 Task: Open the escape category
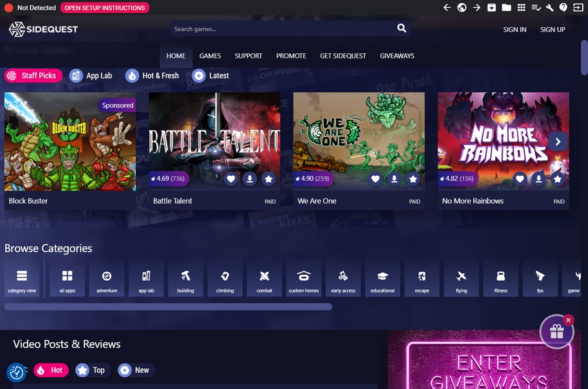(421, 280)
